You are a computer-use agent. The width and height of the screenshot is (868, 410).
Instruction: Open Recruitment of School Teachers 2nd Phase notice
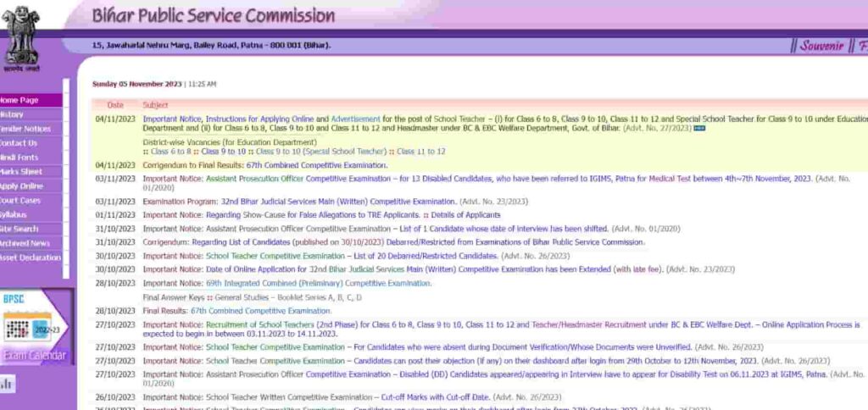tap(501, 330)
